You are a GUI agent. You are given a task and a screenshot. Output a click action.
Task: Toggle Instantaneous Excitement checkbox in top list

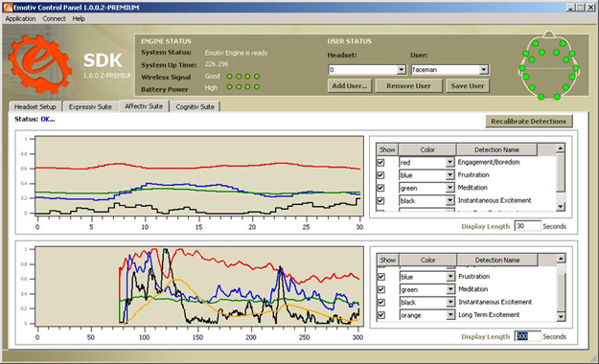coord(380,200)
